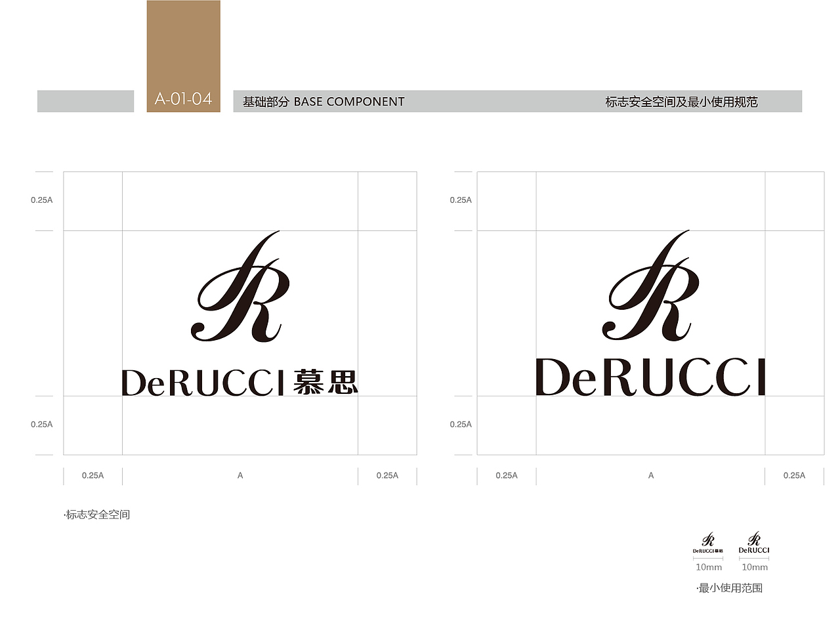Click the upper 0.25A label beside right diagram

[461, 200]
